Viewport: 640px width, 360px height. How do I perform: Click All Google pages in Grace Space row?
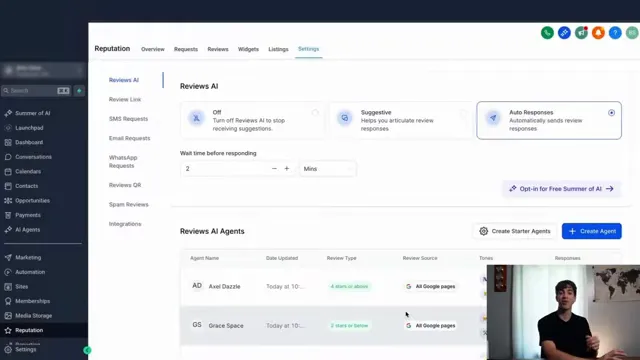(x=431, y=326)
